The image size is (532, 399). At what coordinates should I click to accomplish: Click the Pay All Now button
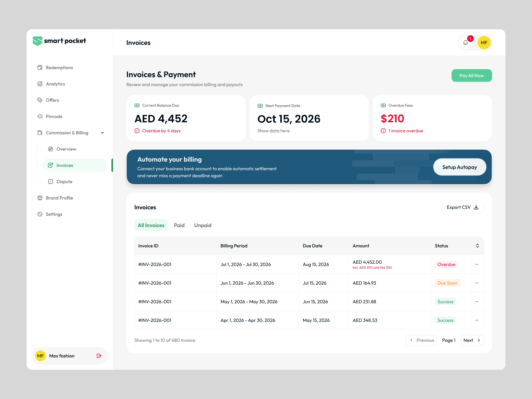pyautogui.click(x=471, y=75)
